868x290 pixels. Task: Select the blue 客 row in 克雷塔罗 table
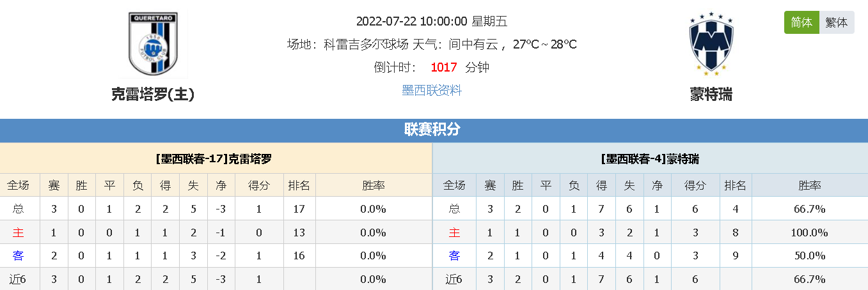pyautogui.click(x=18, y=256)
